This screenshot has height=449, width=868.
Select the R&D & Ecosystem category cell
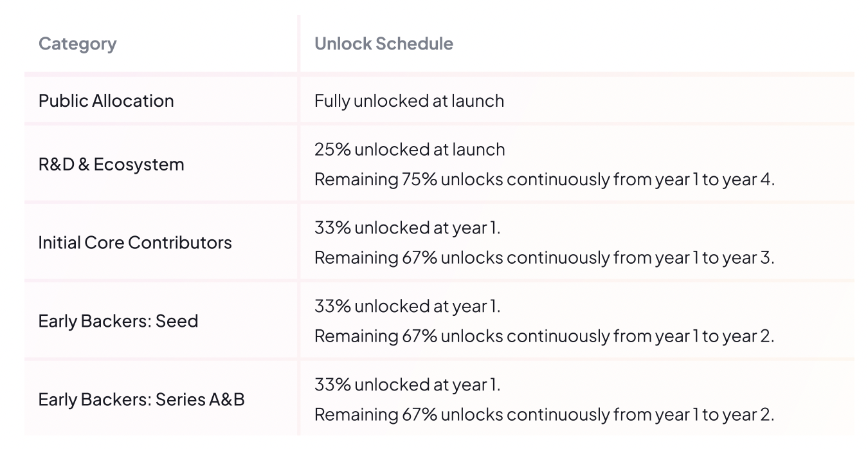point(111,164)
